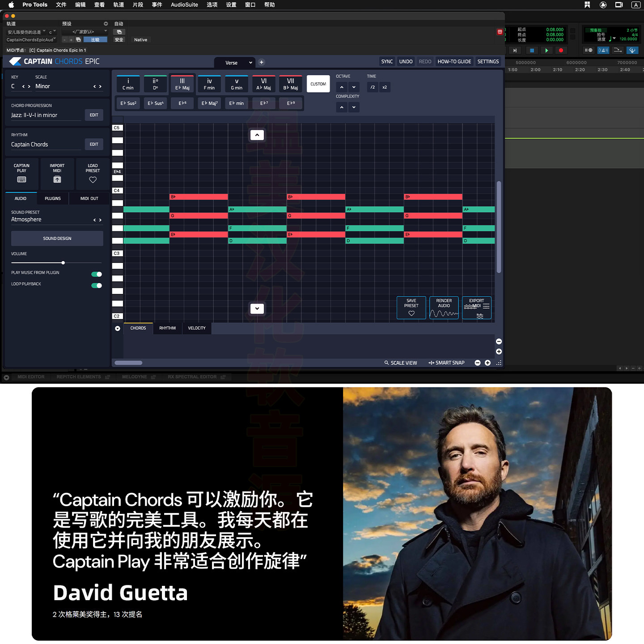644x644 pixels.
Task: Zoom out vertically in piano roll
Action: [499, 341]
